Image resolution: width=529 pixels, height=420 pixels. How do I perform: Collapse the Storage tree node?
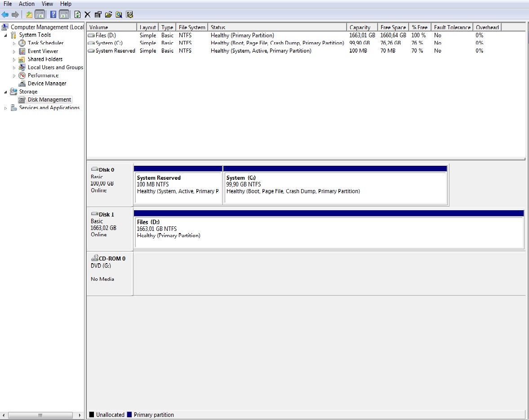5,92
